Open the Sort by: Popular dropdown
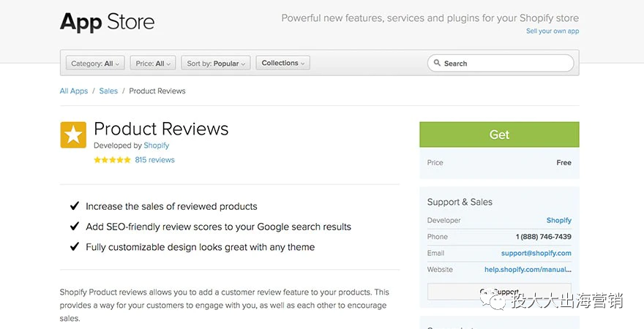Screen dimensions: 644x329 (216, 64)
